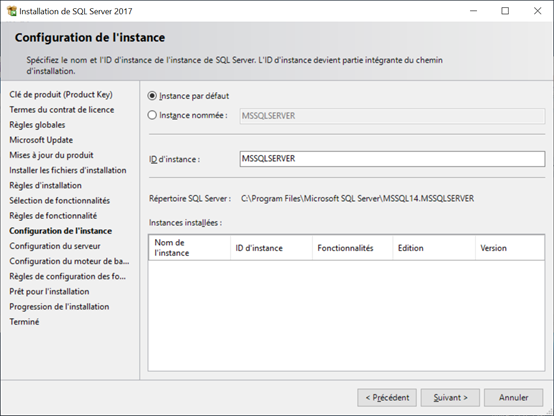Viewport: 554px width, 416px height.
Task: Open the 'Termes du contrat de licence' step
Action: point(61,110)
